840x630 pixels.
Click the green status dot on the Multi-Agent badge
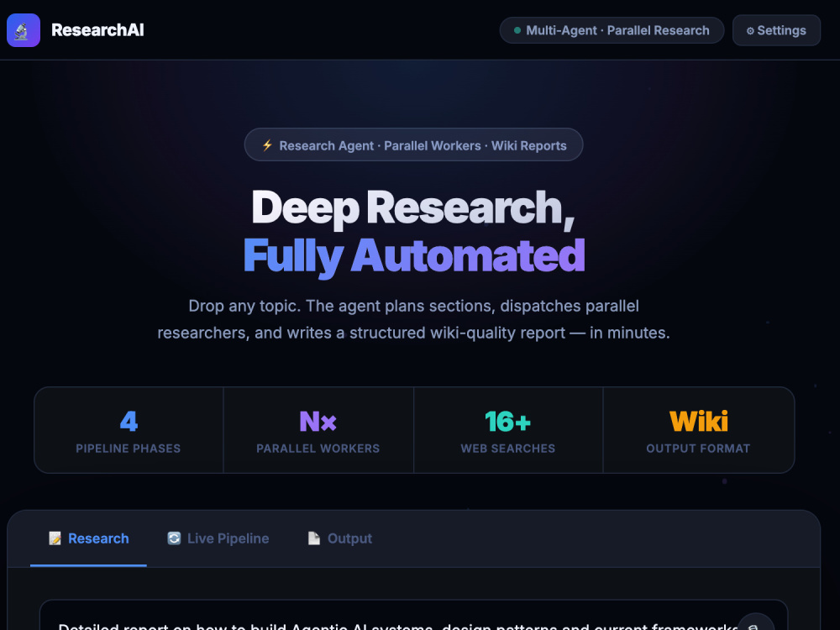point(517,30)
